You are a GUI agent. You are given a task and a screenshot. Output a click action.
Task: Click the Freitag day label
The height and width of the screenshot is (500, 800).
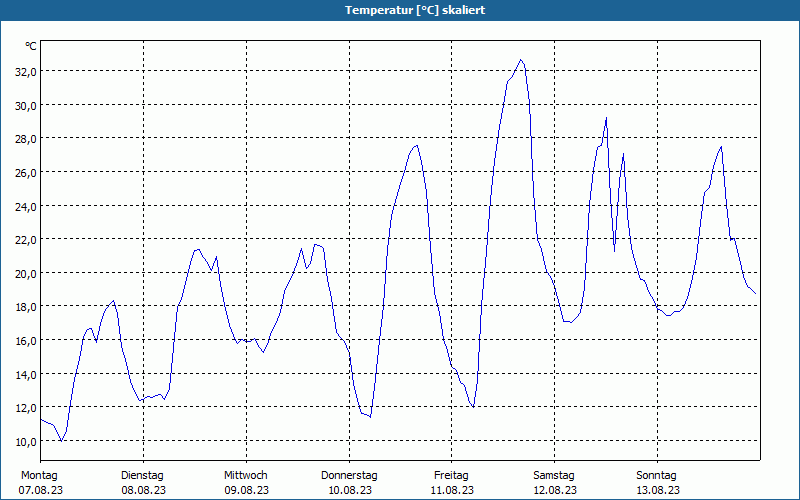[451, 476]
